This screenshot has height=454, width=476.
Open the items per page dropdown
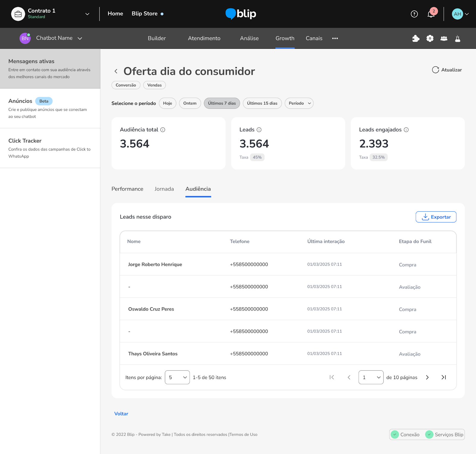[x=177, y=377]
